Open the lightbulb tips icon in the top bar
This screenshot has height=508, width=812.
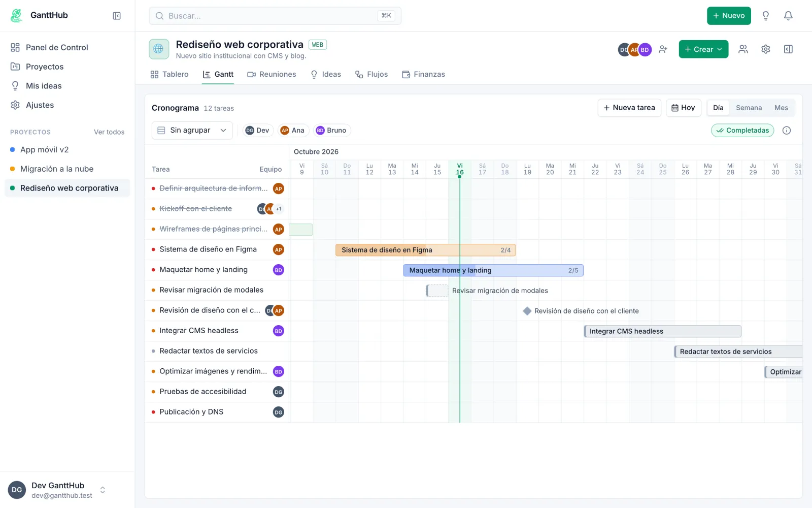[x=766, y=16]
